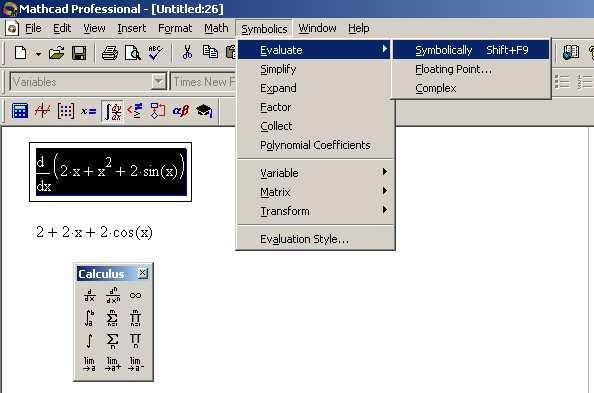
Task: Open the Resource Center book icon
Action: coord(571,52)
